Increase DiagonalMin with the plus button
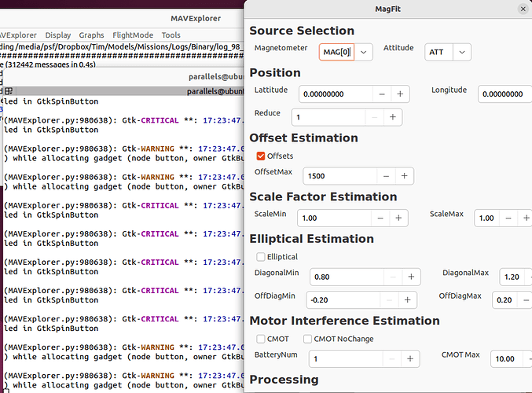This screenshot has width=532, height=393. click(411, 277)
